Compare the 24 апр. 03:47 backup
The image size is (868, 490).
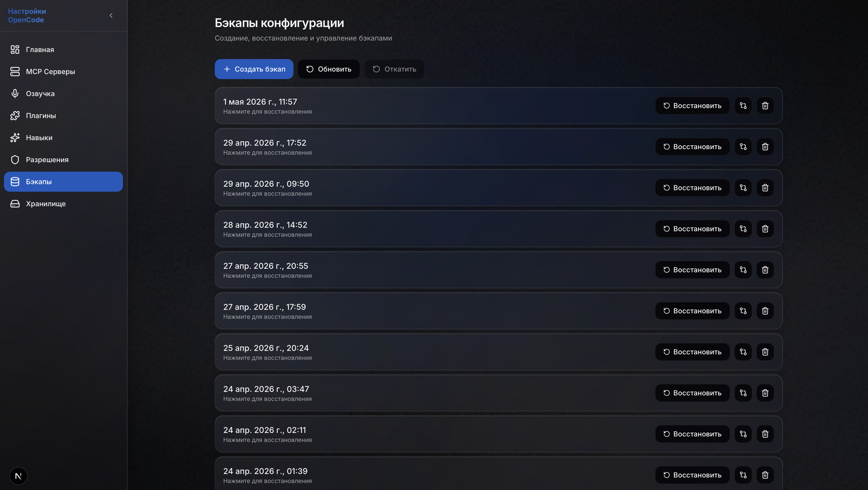coord(743,393)
